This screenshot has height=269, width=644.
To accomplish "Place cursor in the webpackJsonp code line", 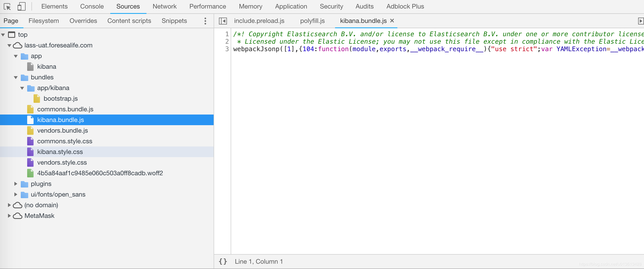I will click(x=438, y=49).
